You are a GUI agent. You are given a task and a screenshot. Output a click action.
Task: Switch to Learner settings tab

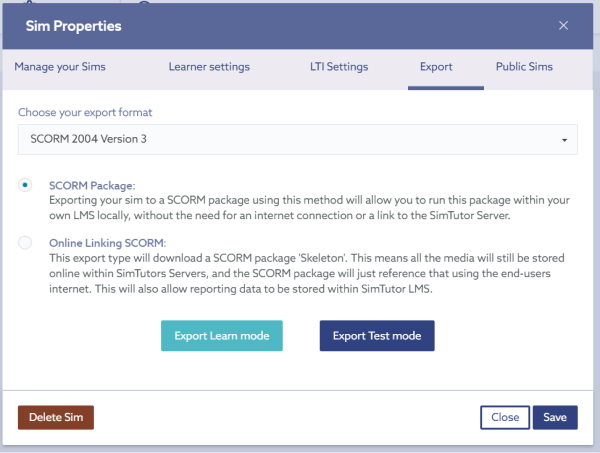click(x=209, y=67)
